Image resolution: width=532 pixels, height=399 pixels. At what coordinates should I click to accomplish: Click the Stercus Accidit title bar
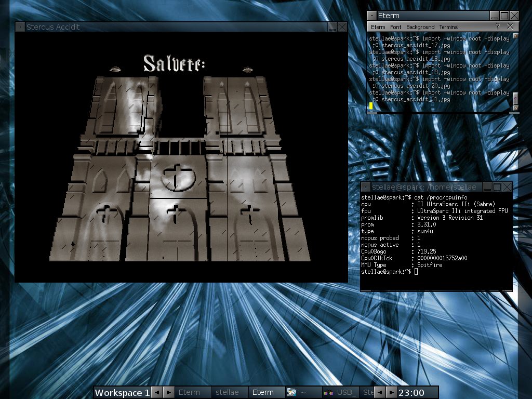(176, 27)
